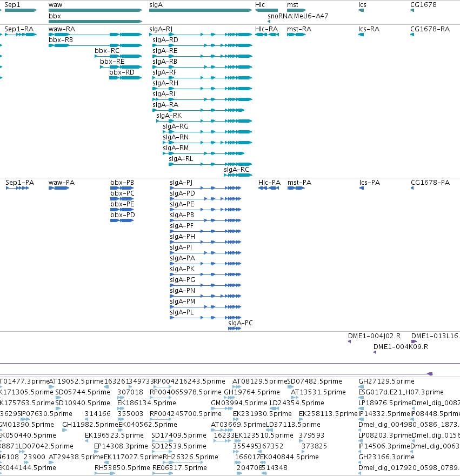The image size is (460, 476).
Task: Open protein slgA-PH
Action: 205,242
